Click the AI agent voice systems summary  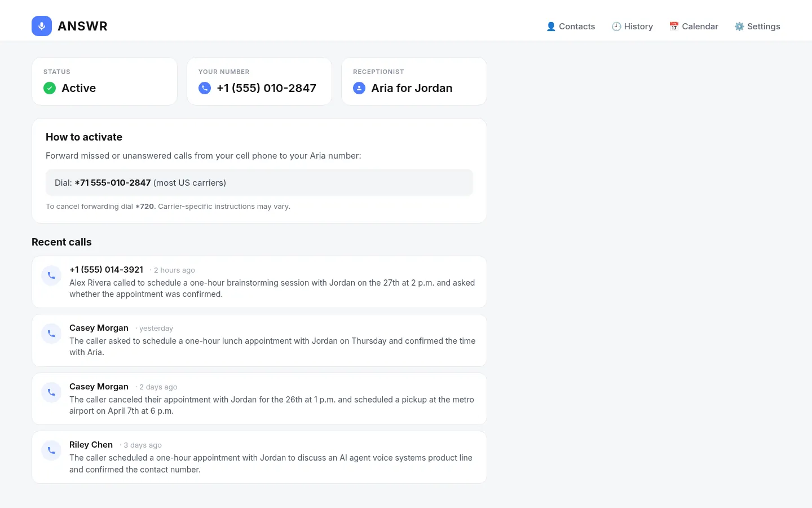[271, 463]
